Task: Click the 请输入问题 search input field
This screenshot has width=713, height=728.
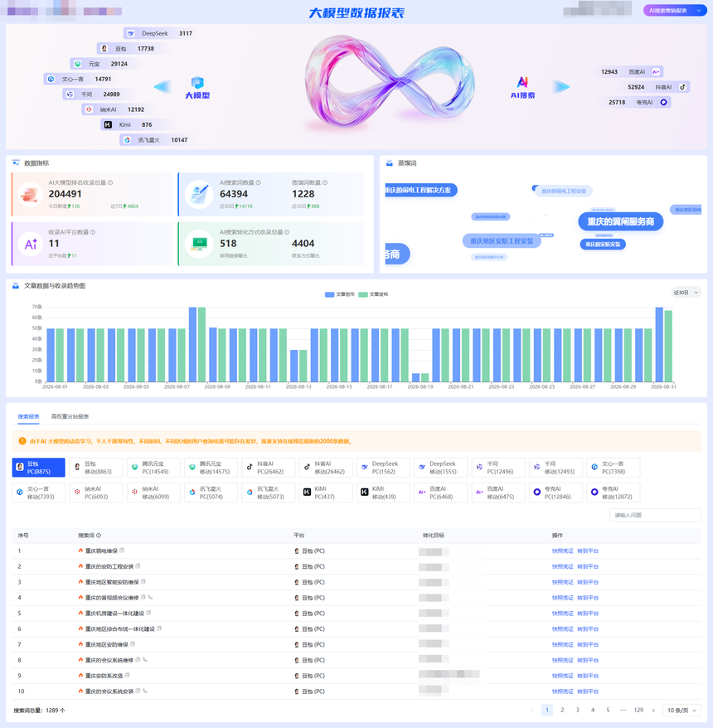Action: click(x=655, y=515)
